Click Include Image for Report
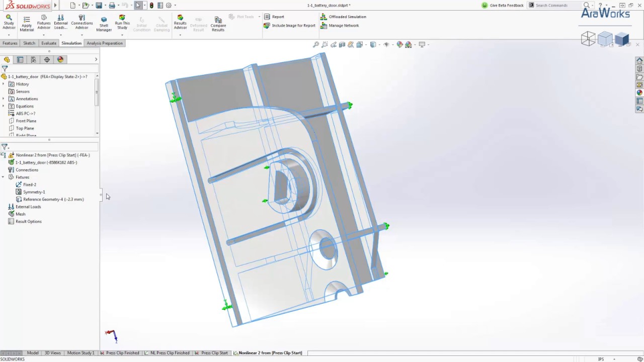 click(290, 26)
